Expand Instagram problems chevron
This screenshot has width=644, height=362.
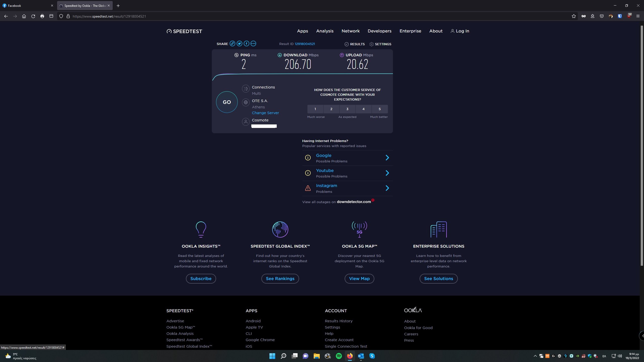(387, 188)
